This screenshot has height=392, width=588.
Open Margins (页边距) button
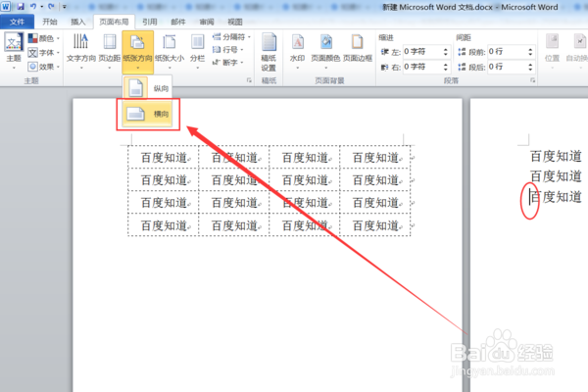point(110,51)
